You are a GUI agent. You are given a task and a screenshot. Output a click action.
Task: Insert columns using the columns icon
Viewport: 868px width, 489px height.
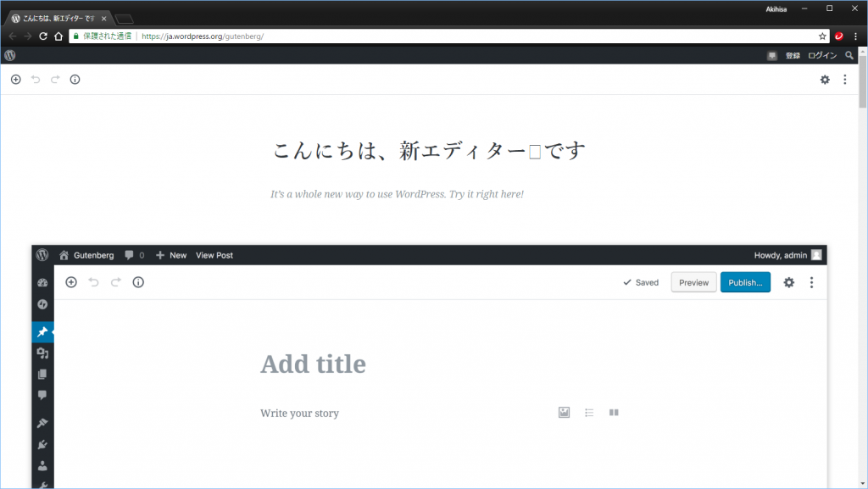click(x=614, y=413)
